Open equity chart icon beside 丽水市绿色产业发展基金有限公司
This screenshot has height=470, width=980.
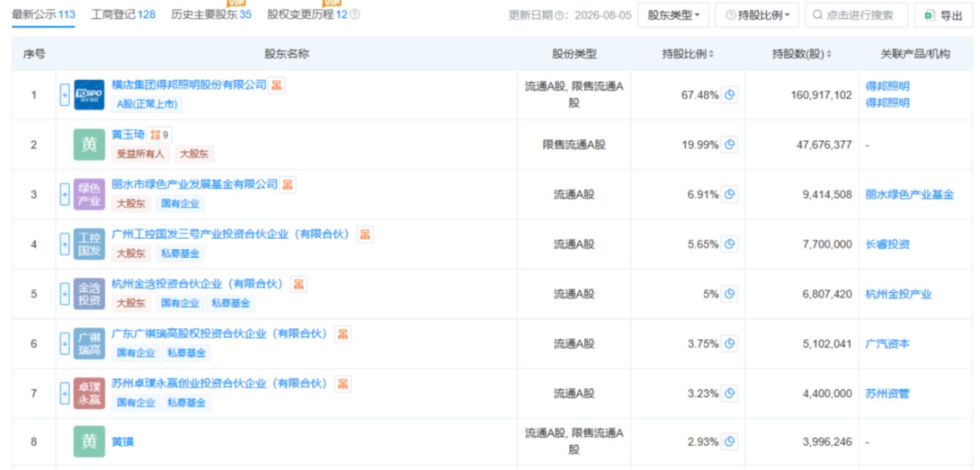288,185
